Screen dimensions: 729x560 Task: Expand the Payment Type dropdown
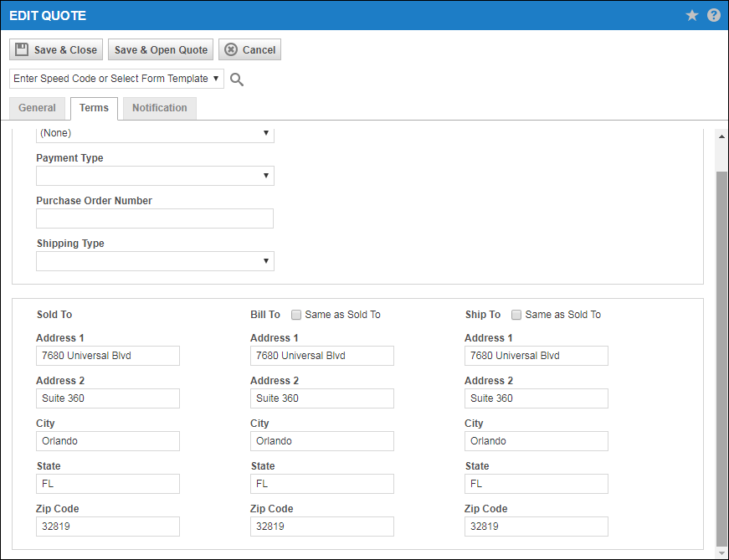155,176
